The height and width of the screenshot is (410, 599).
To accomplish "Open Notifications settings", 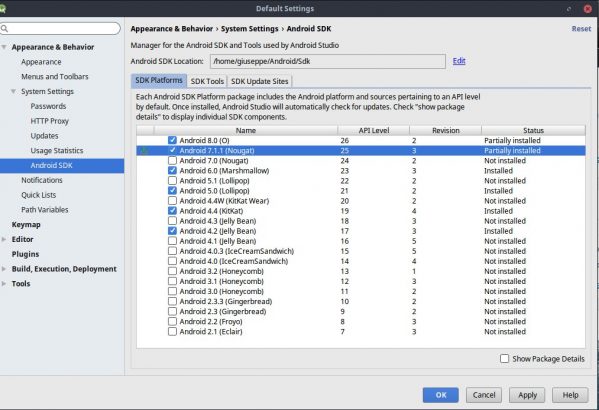I will [42, 180].
